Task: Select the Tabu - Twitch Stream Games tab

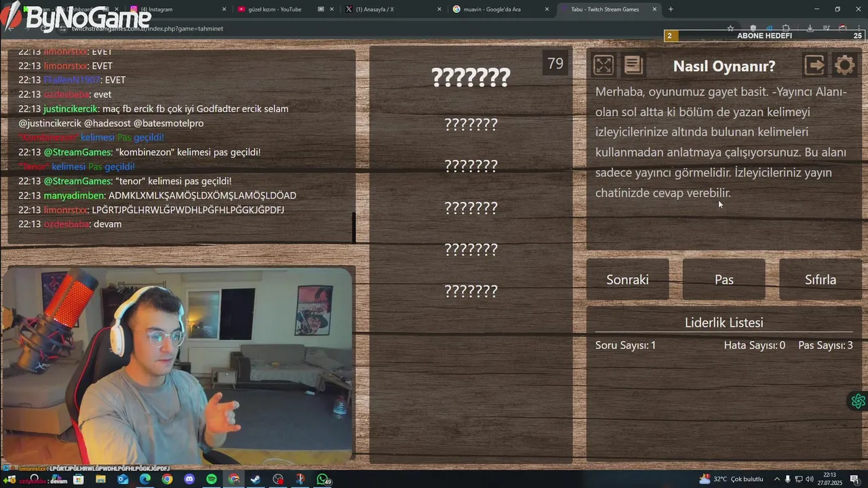Action: pos(608,9)
